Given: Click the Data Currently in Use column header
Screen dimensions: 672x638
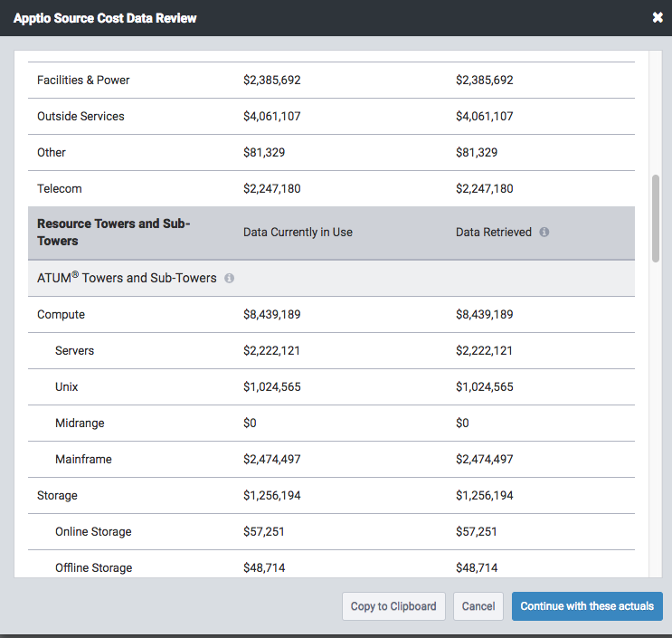Looking at the screenshot, I should click(x=298, y=232).
